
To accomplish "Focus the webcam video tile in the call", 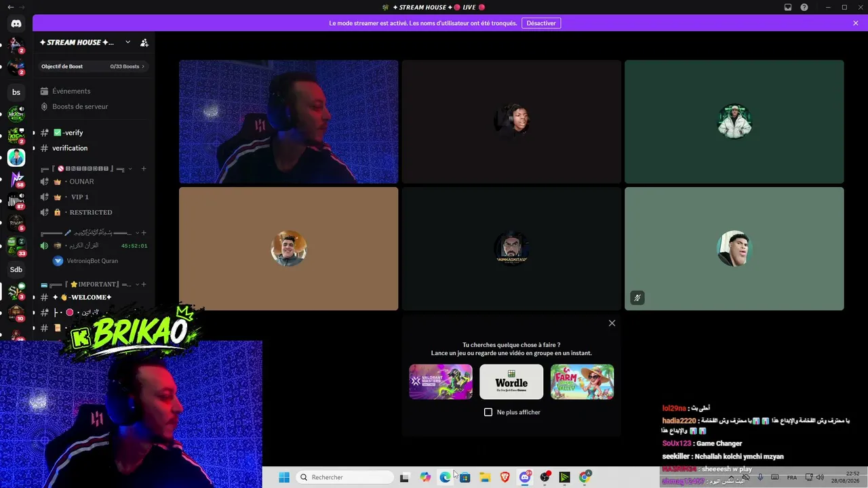I will pos(288,122).
